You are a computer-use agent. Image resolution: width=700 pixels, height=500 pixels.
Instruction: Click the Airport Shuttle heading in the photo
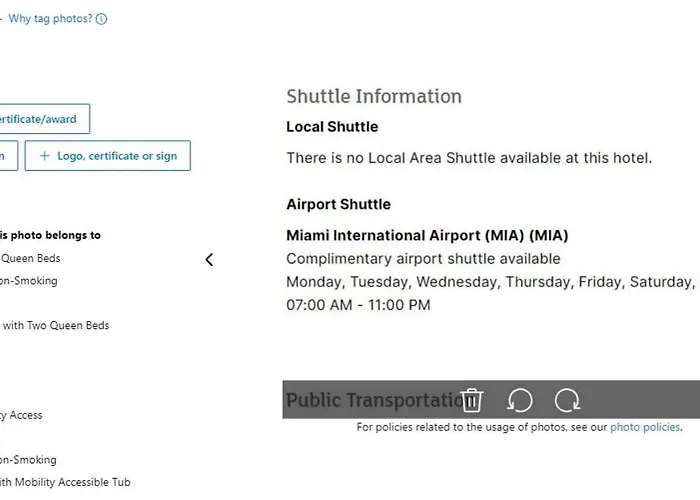(338, 204)
